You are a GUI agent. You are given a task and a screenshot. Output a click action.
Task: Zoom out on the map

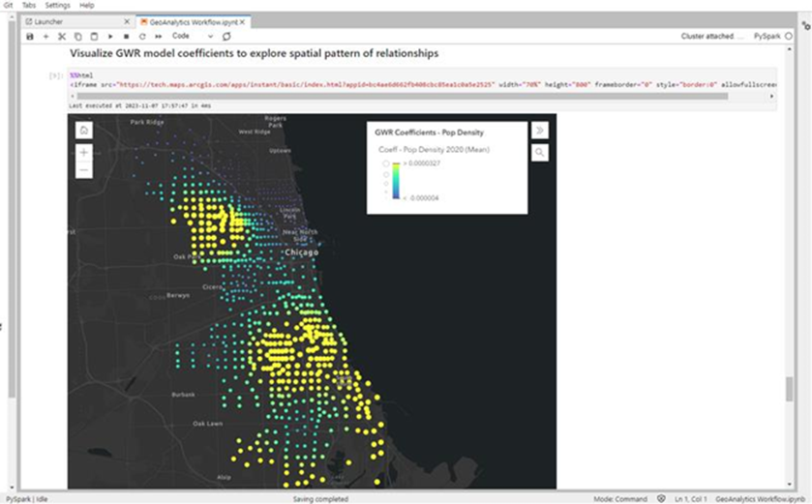84,169
